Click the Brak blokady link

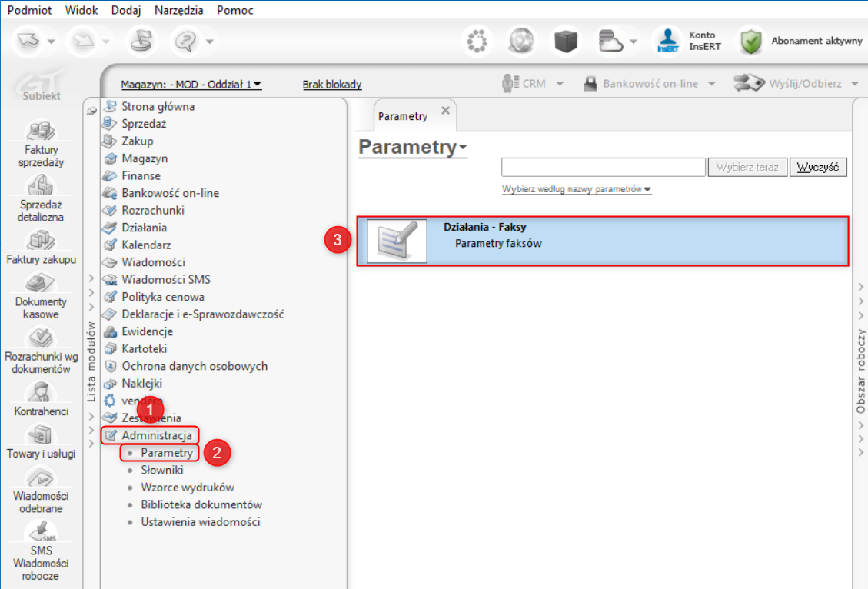332,84
